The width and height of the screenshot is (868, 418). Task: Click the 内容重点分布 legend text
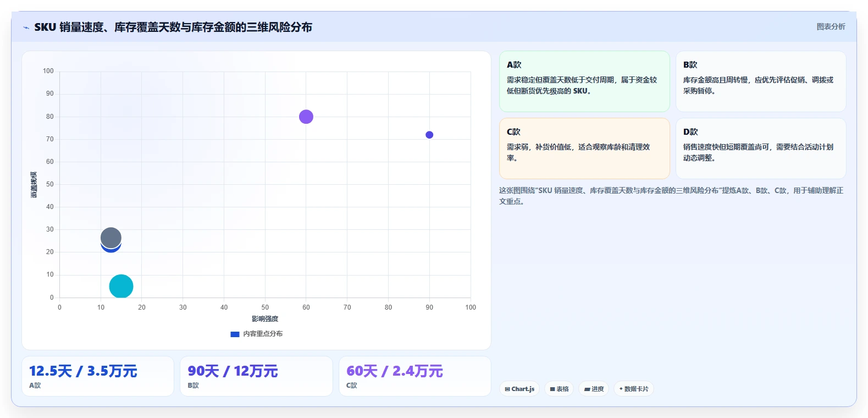263,334
